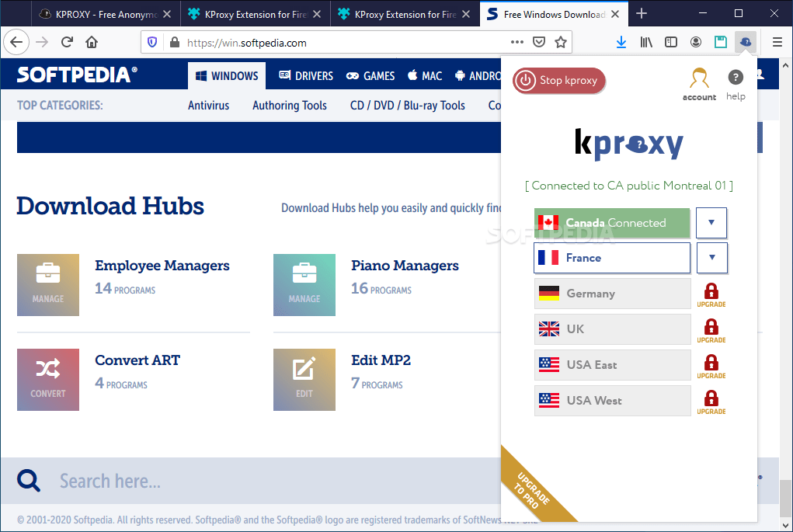Open the Games section
This screenshot has width=793, height=532.
coord(370,76)
